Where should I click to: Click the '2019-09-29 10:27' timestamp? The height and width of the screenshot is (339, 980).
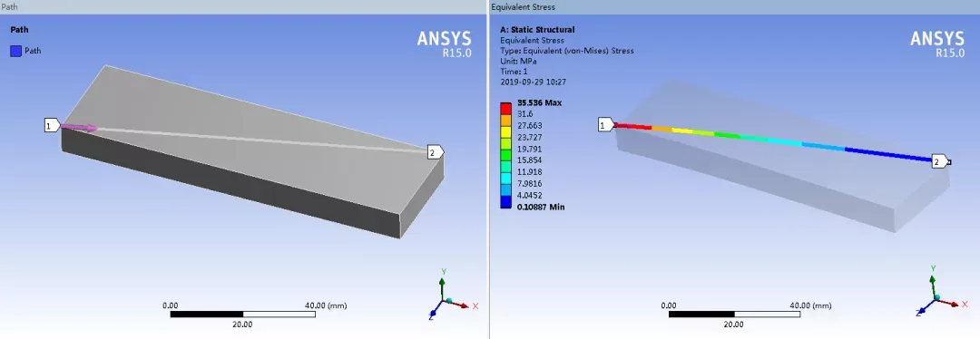click(534, 82)
